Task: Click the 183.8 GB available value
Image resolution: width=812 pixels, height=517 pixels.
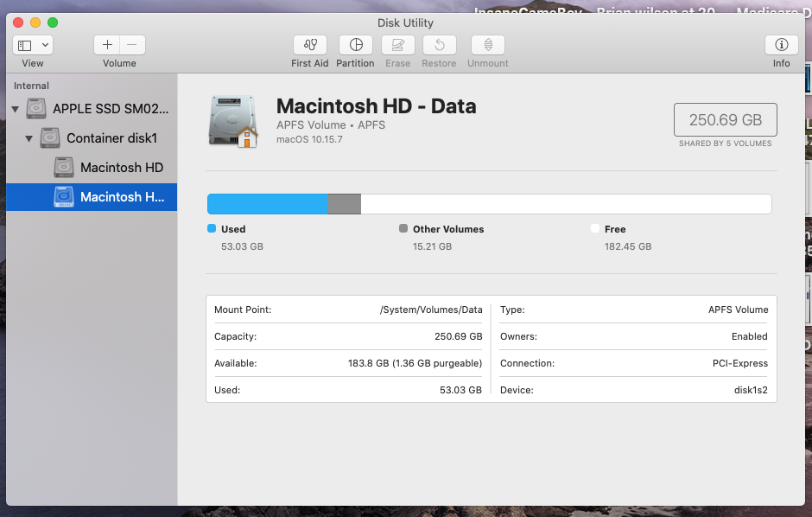Action: (415, 364)
